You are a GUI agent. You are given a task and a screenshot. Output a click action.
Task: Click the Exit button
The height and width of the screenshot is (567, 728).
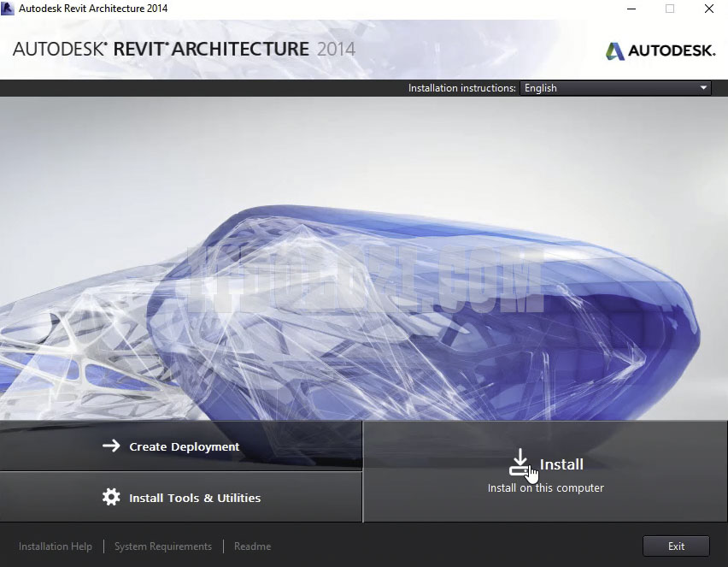tap(675, 546)
